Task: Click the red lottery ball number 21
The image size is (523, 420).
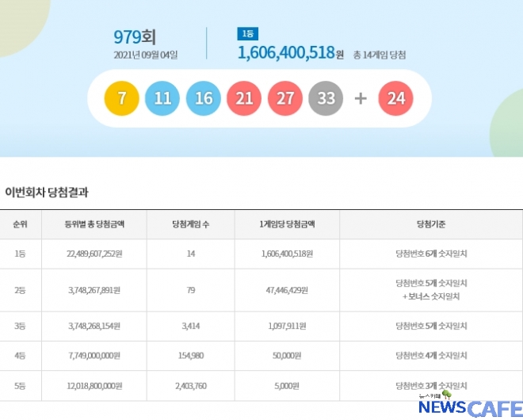Action: [x=245, y=98]
